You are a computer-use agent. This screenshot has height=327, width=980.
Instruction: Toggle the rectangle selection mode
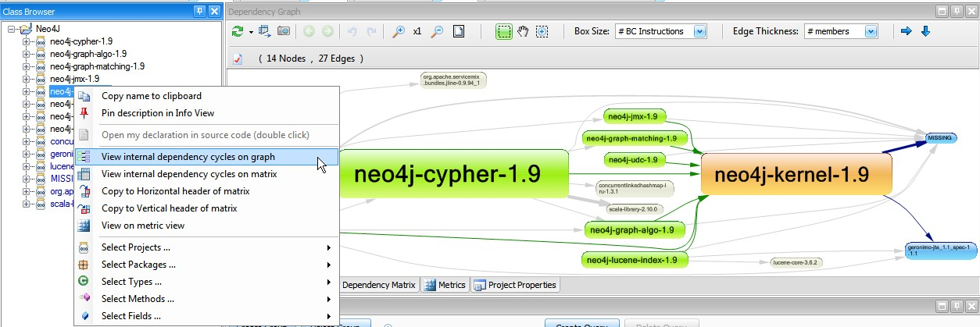(504, 31)
